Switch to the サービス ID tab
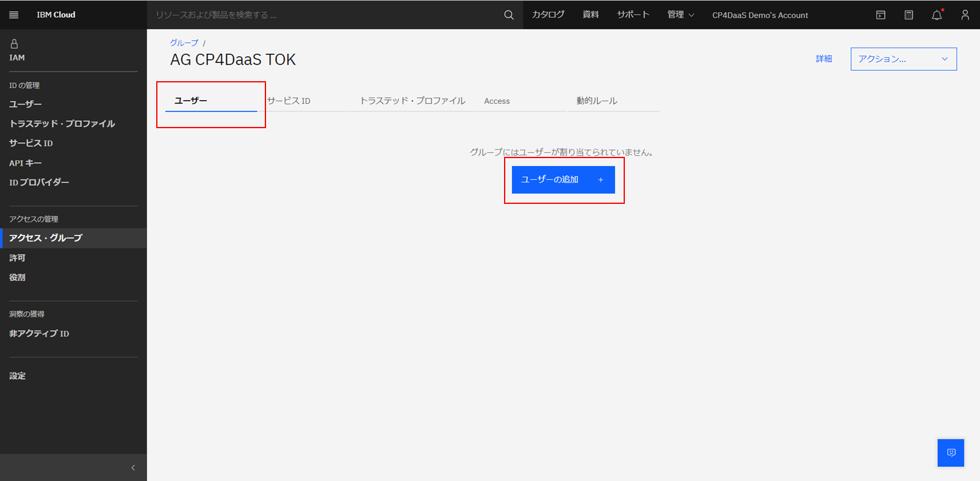 click(x=303, y=101)
